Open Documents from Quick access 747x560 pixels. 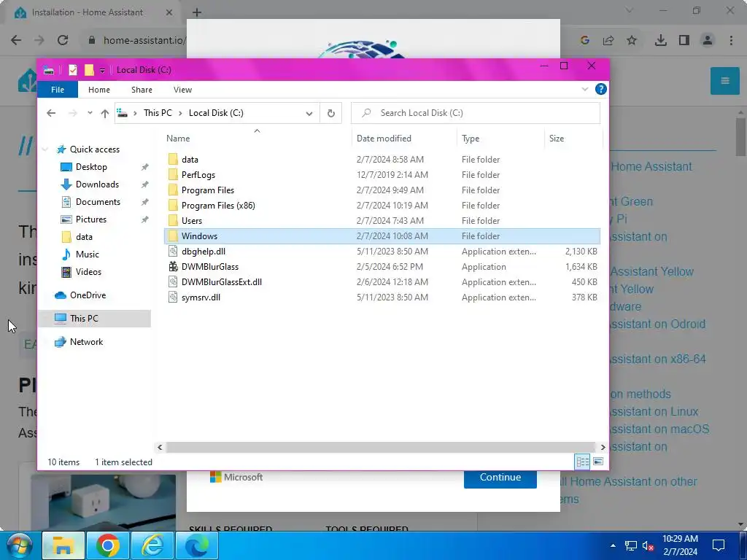98,202
